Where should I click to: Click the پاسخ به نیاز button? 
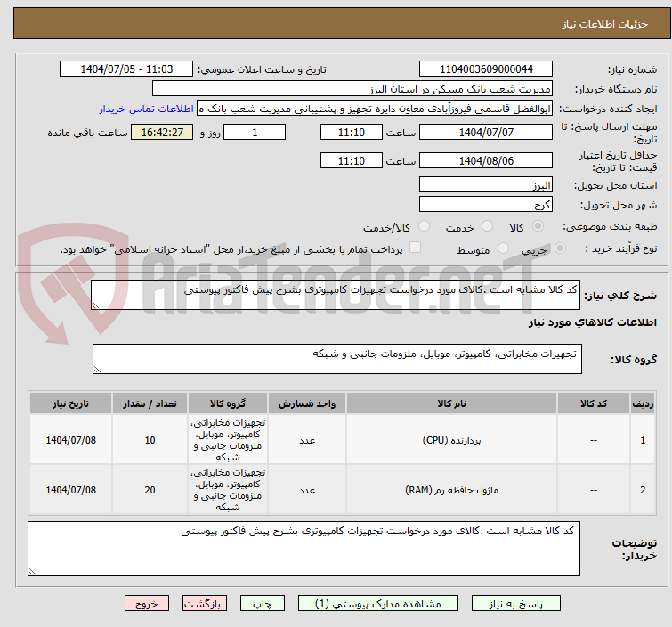pos(515,604)
